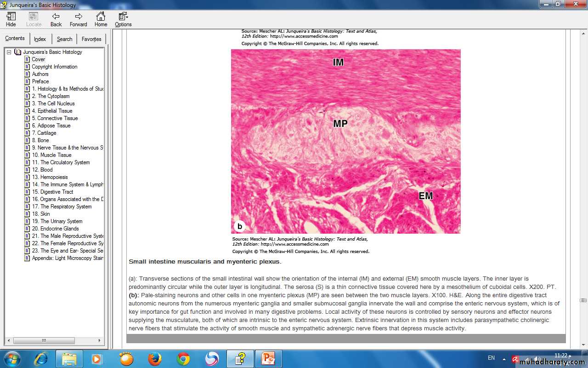Collapse the Junqueira's Basic Histology tree node

pos(9,52)
